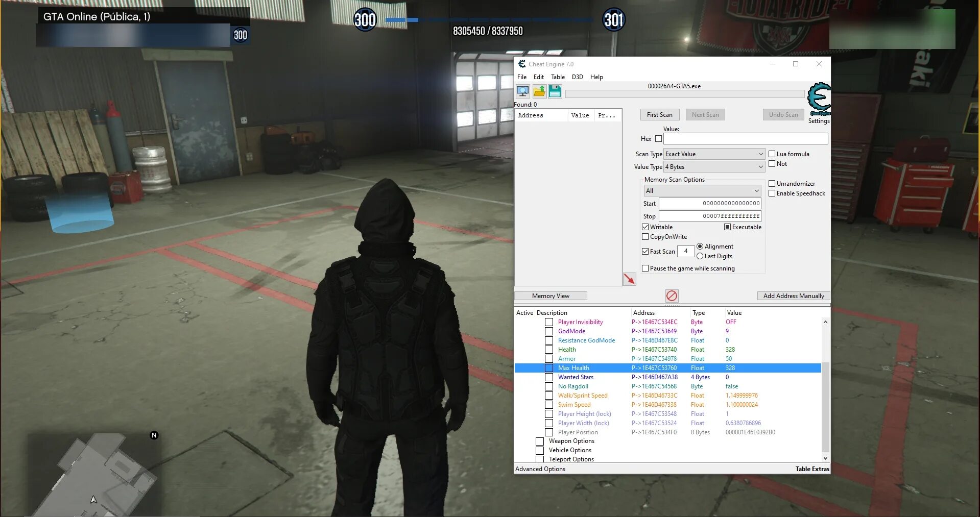Enable the Lua formula checkbox
Viewport: 980px width, 517px height.
point(772,154)
